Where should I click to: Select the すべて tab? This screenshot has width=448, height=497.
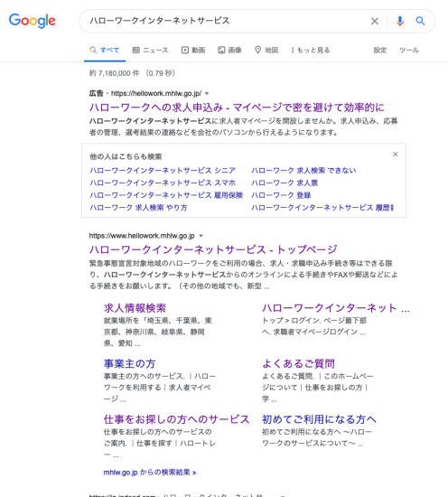pos(105,50)
